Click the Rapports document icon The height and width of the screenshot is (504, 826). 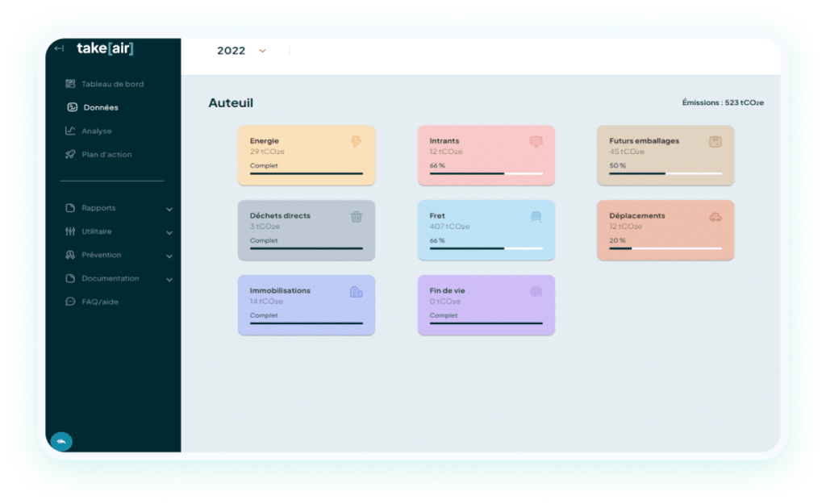coord(70,208)
